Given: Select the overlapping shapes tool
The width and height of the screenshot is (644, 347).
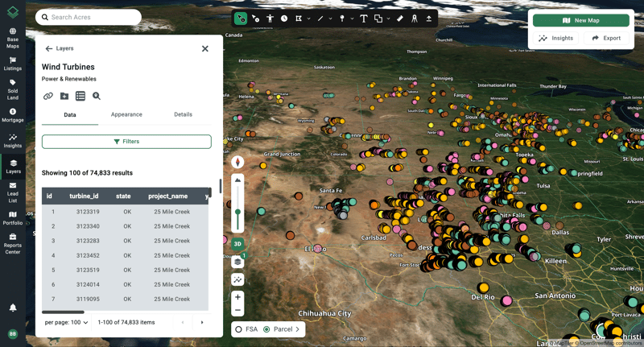Looking at the screenshot, I should click(378, 19).
